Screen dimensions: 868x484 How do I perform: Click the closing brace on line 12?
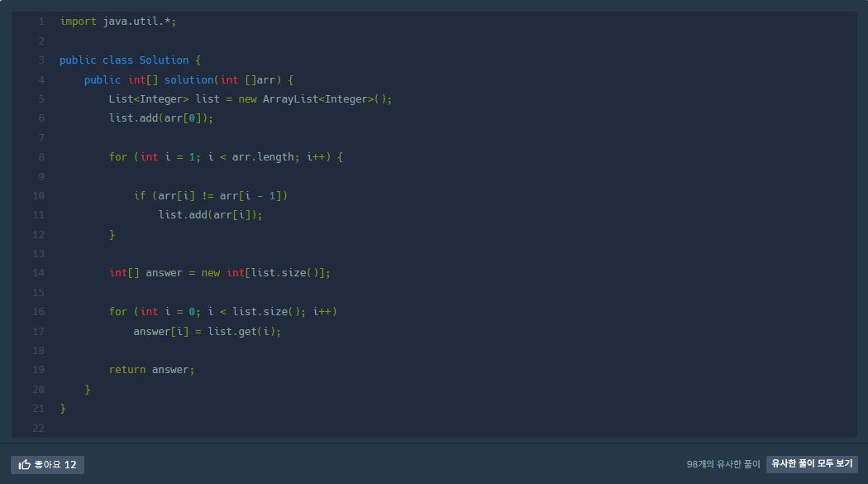click(112, 235)
